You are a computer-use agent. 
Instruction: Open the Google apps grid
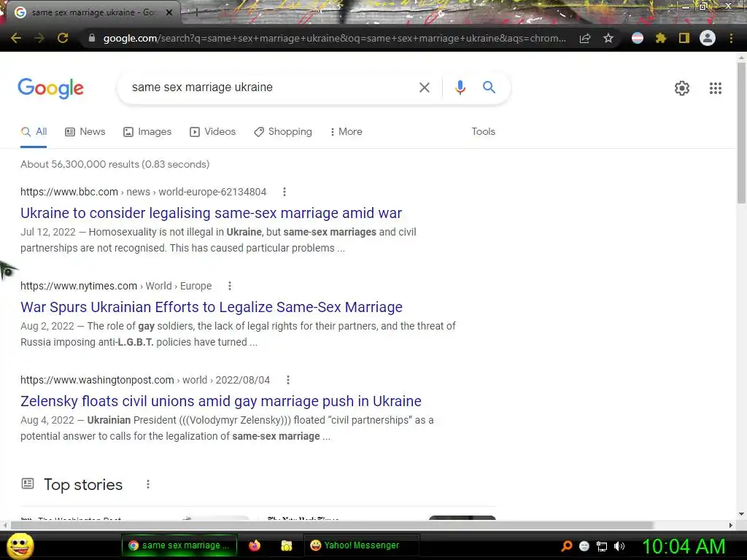[715, 88]
